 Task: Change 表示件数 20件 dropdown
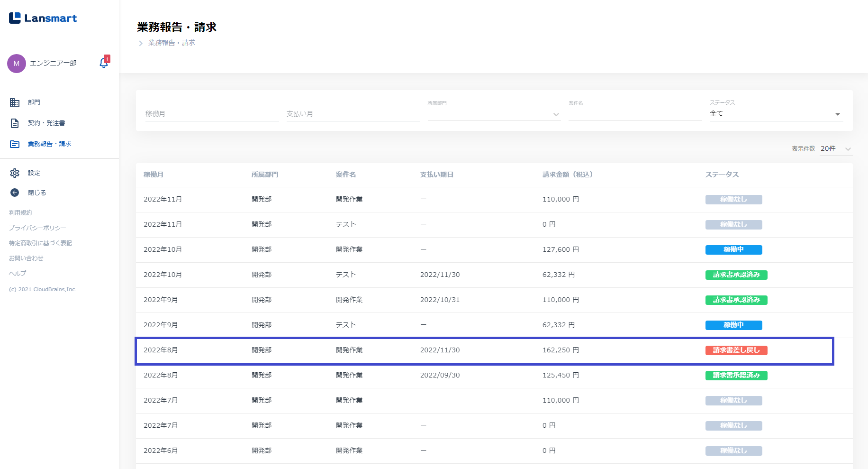point(836,149)
